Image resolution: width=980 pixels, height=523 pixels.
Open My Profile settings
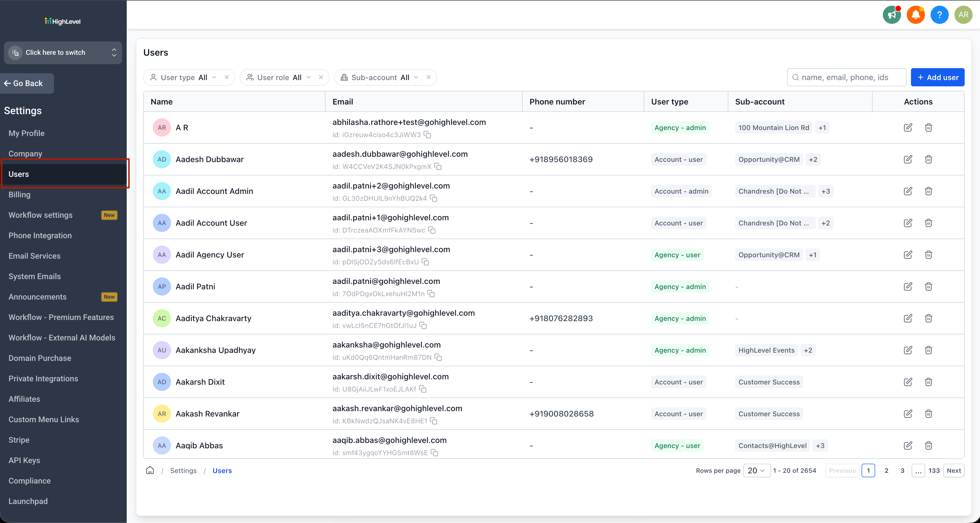[x=27, y=133]
